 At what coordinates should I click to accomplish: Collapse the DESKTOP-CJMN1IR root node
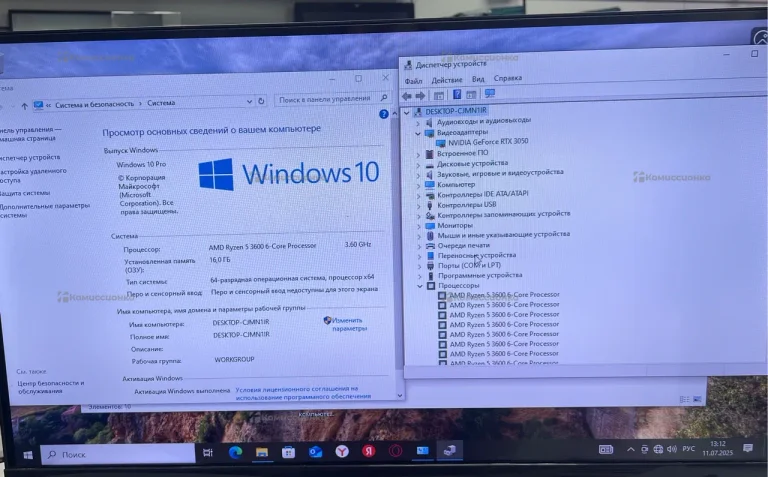[407, 112]
